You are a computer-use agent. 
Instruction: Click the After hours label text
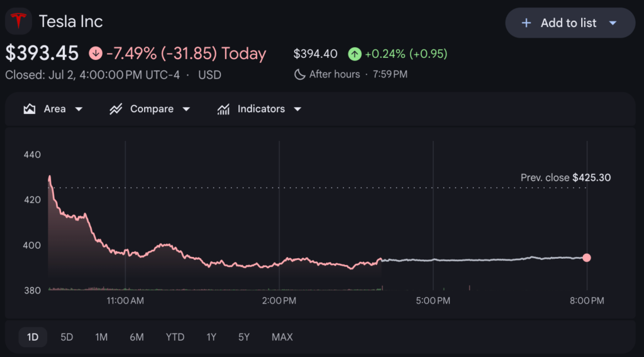pos(335,74)
